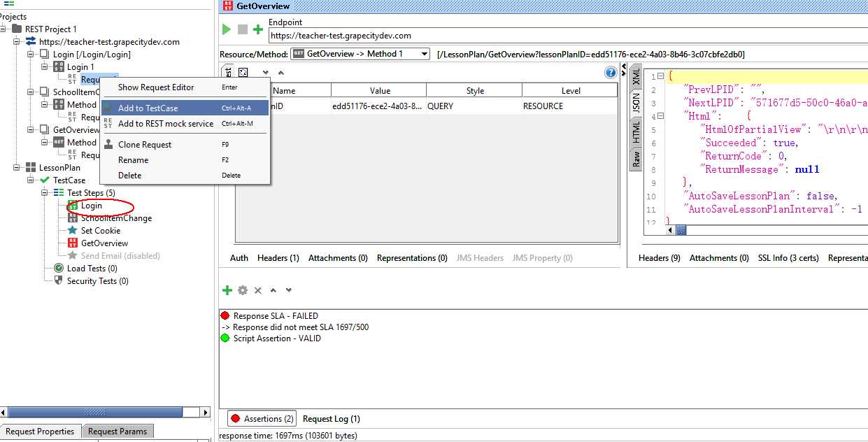This screenshot has height=442, width=868.
Task: Move parameter up arrow above the parameters table
Action: click(x=281, y=73)
